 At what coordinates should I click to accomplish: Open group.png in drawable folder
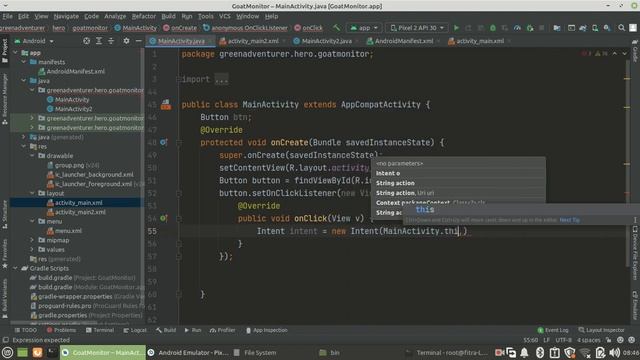(x=73, y=165)
